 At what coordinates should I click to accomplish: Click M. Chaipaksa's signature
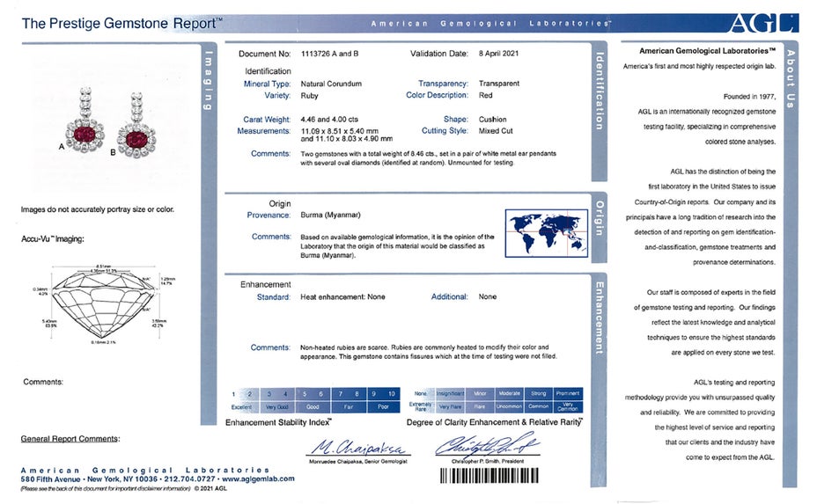coord(346,446)
